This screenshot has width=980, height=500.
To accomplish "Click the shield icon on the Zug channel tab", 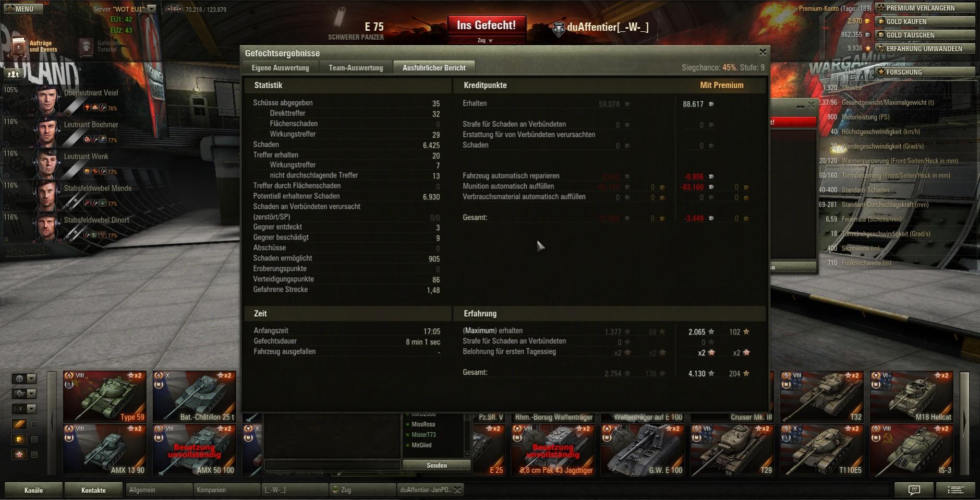I will (335, 490).
